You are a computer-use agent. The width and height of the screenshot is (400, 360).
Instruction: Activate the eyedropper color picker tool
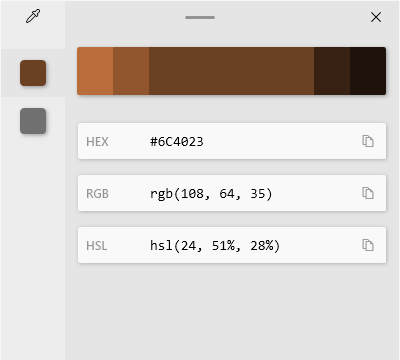click(33, 16)
